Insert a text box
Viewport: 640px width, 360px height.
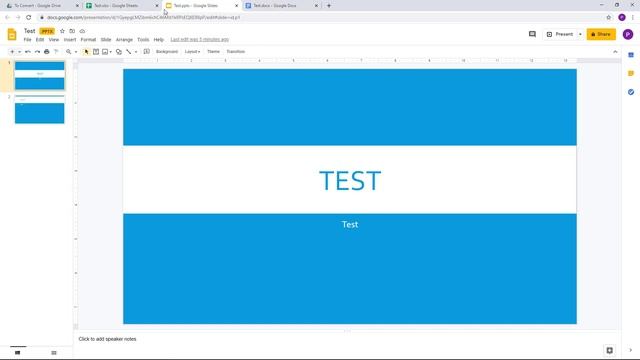[96, 52]
